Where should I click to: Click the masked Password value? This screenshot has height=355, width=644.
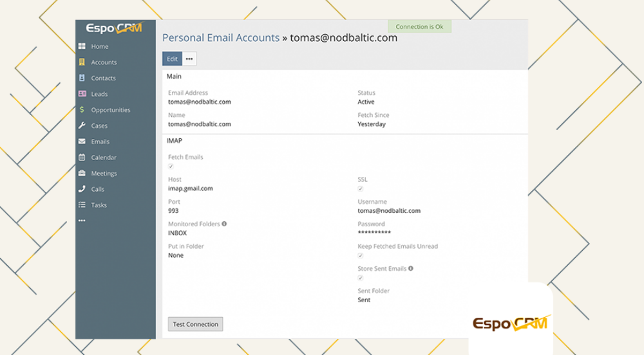click(374, 232)
